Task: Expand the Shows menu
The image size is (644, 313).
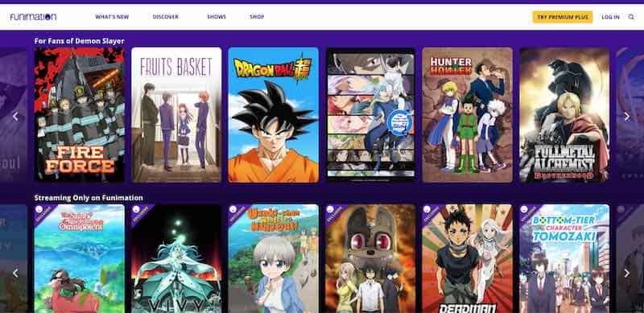Action: click(217, 17)
